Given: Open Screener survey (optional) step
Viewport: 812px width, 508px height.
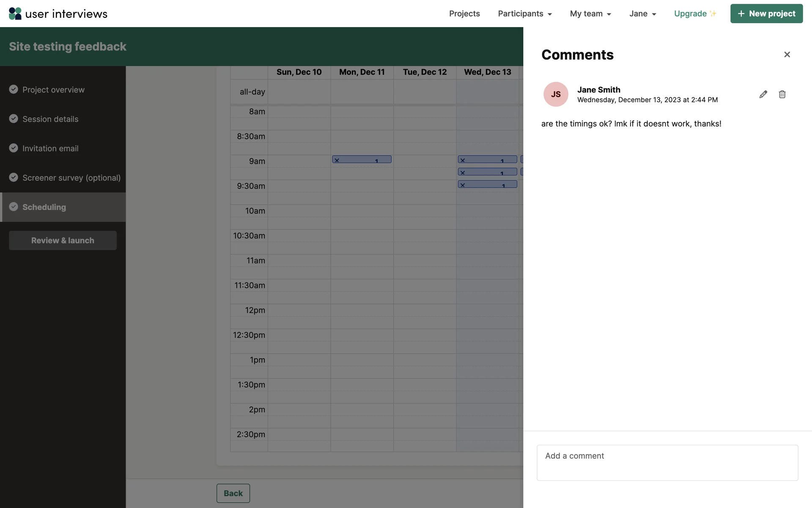Looking at the screenshot, I should [x=71, y=178].
